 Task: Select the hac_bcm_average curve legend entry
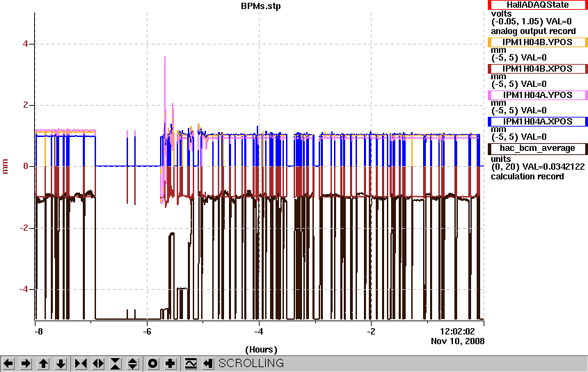click(537, 148)
